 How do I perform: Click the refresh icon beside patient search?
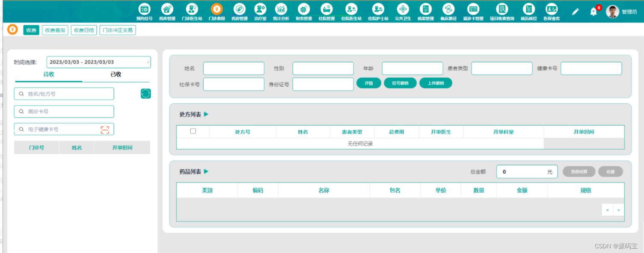coord(145,93)
